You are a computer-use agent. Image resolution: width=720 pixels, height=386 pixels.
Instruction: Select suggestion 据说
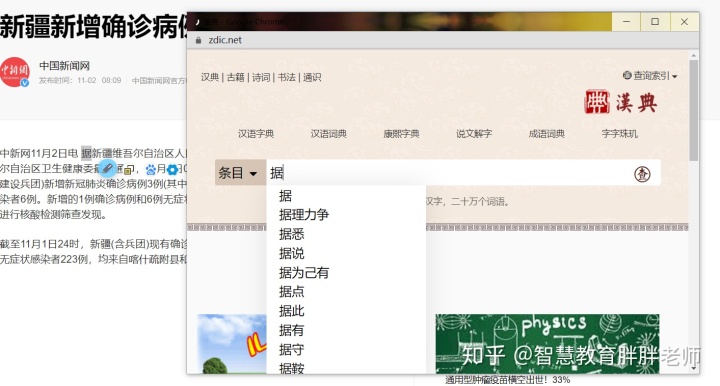click(346, 253)
